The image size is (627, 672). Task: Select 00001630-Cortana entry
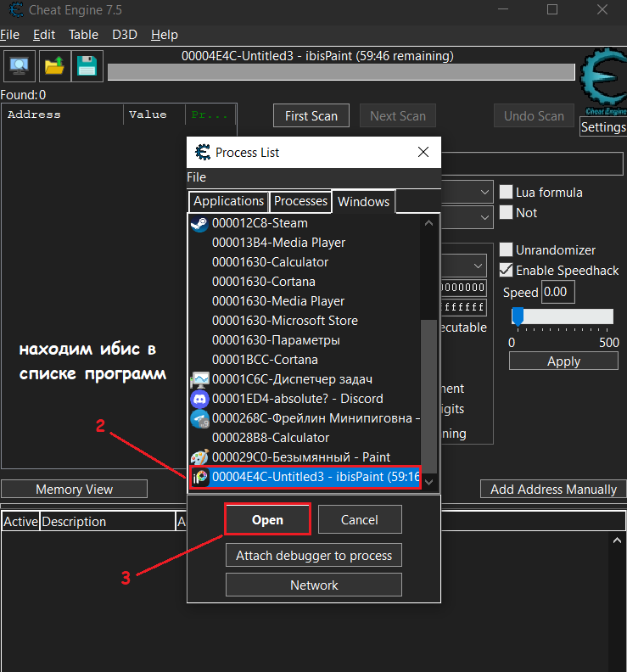264,282
